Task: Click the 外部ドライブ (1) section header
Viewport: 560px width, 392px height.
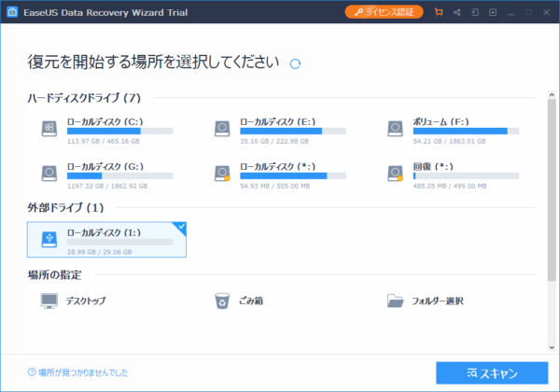Action: point(65,207)
